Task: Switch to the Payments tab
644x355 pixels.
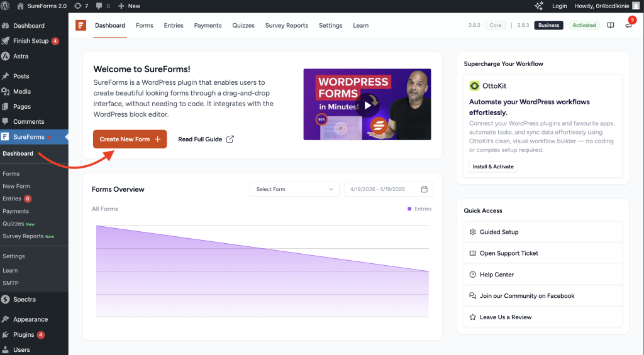Action: [208, 25]
